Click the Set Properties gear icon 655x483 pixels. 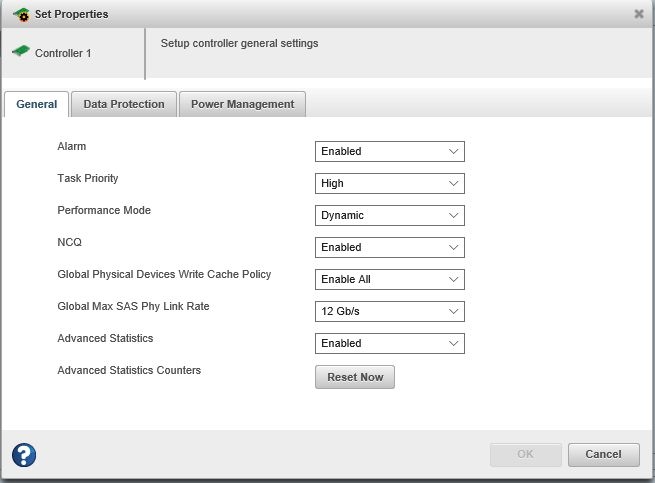(21, 15)
